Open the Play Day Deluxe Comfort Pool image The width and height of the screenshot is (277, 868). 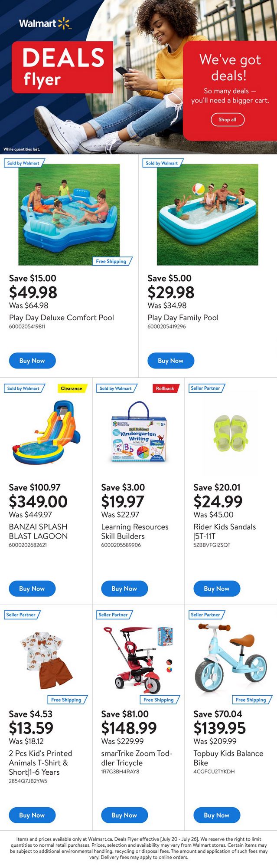[x=69, y=214]
